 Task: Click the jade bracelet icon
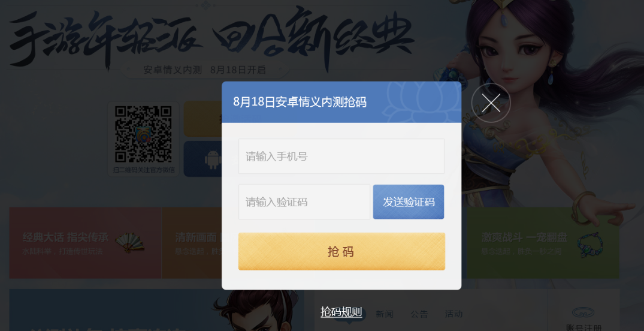click(x=590, y=244)
